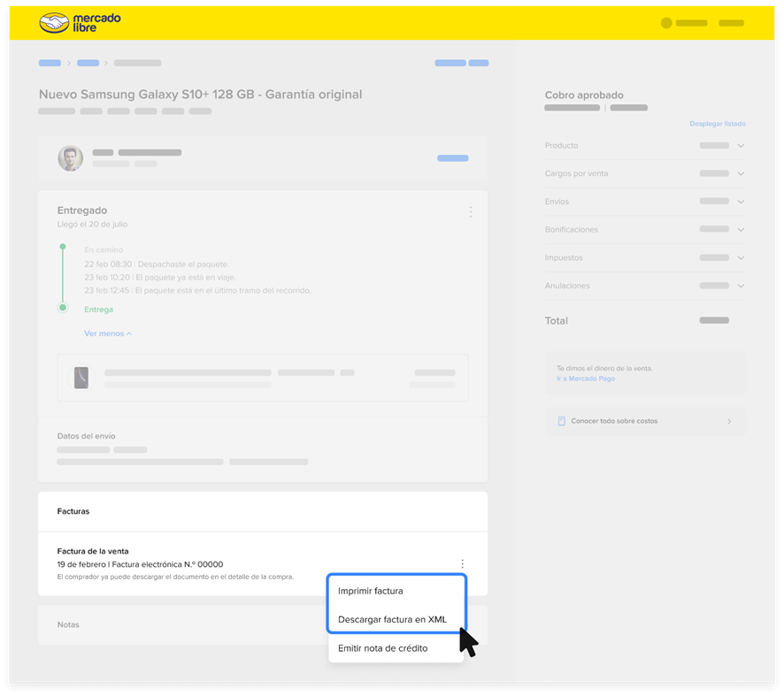Expand the Anulaciones row
Viewport: 784px width, 696px height.
[741, 287]
